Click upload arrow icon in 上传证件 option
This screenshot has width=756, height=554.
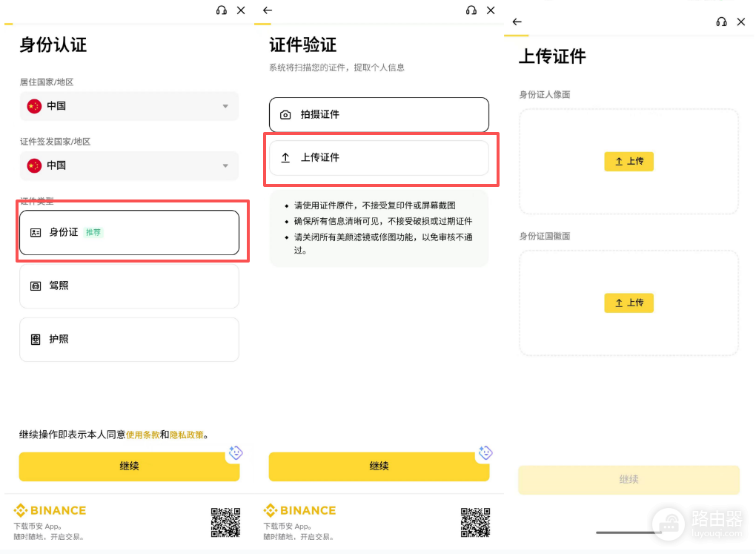[285, 158]
